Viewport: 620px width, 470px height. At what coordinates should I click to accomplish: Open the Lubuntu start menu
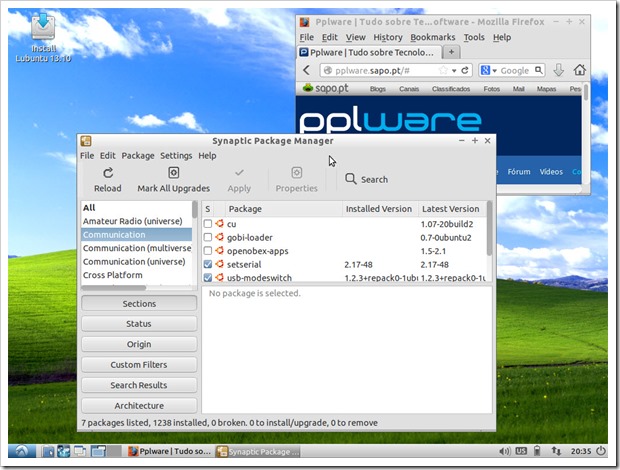pyautogui.click(x=22, y=451)
